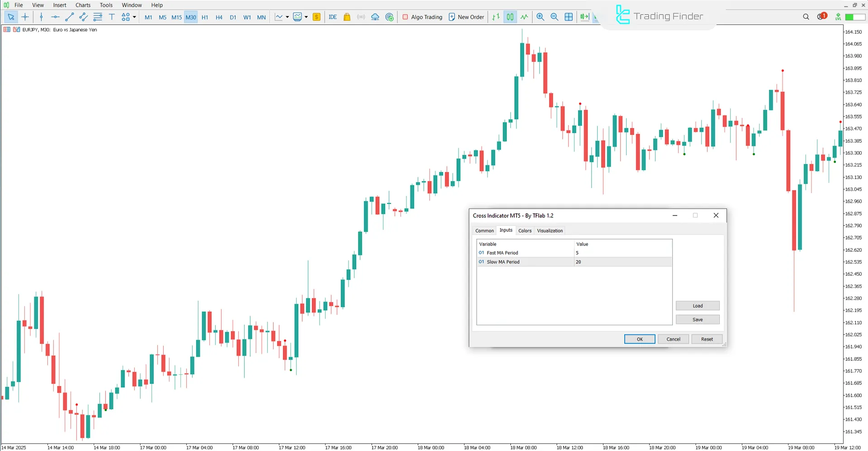Open the indicators icon dropdown arrow
Image resolution: width=868 pixels, height=451 pixels.
[307, 17]
